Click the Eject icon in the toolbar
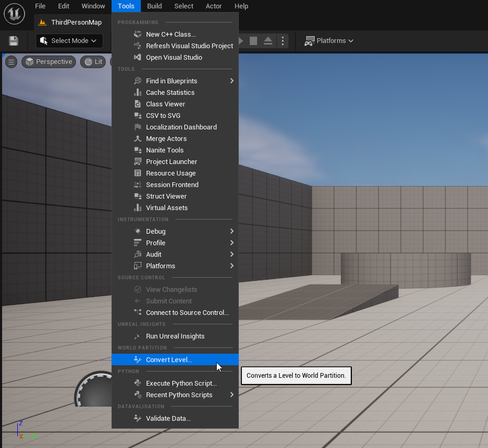488x448 pixels. click(x=268, y=40)
